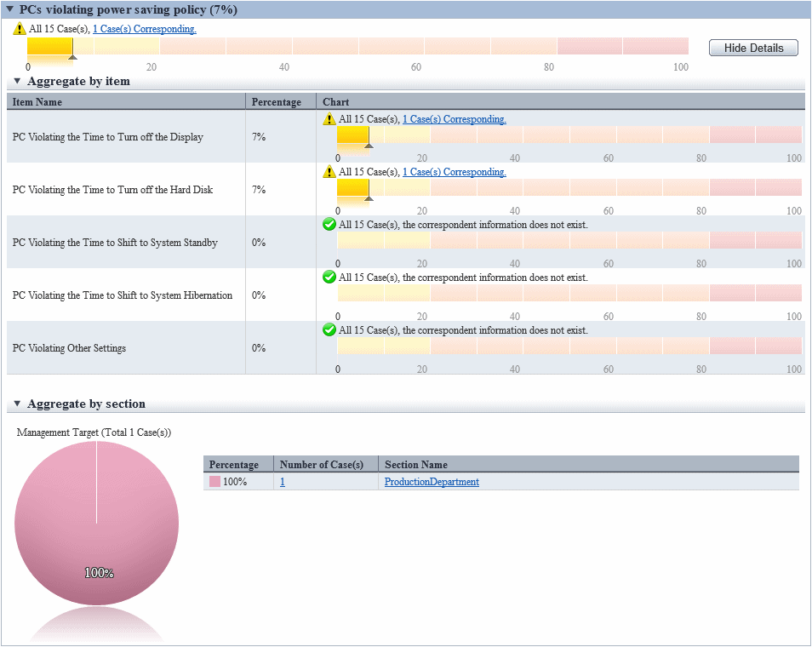The height and width of the screenshot is (647, 812).
Task: Click the 'Aggregate by section' heading text
Action: [87, 404]
